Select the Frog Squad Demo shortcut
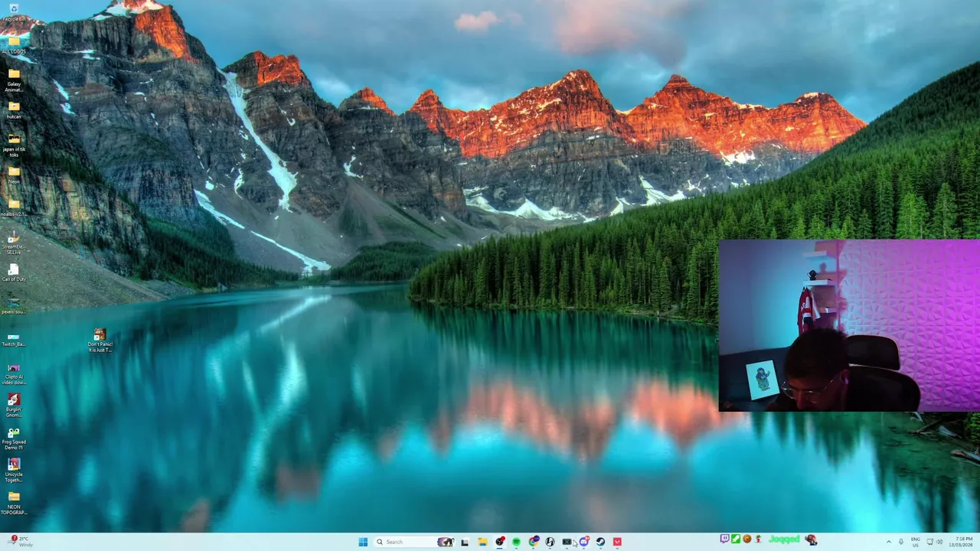Screen dimensions: 980x551 point(13,439)
